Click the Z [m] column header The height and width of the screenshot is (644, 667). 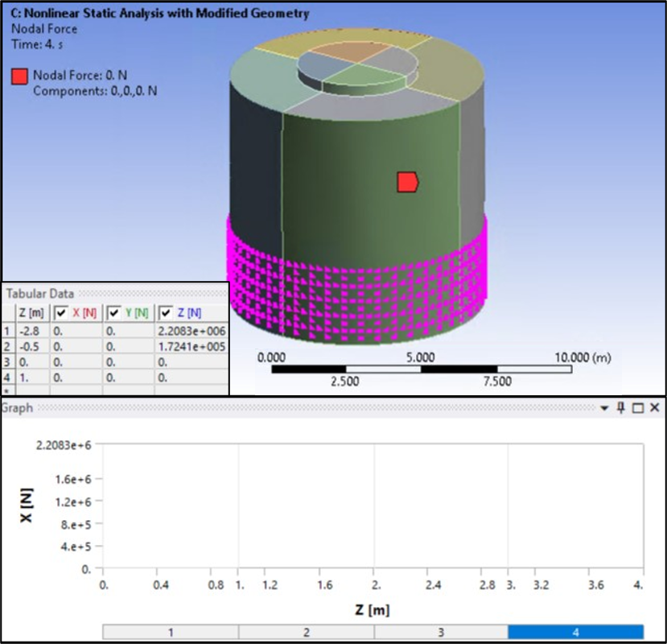coord(31,312)
